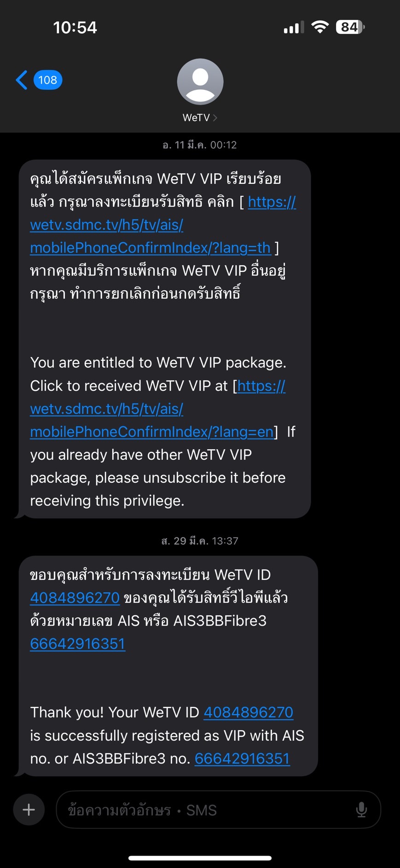400x868 pixels.
Task: Tap the battery indicator showing 84
Action: tap(350, 27)
